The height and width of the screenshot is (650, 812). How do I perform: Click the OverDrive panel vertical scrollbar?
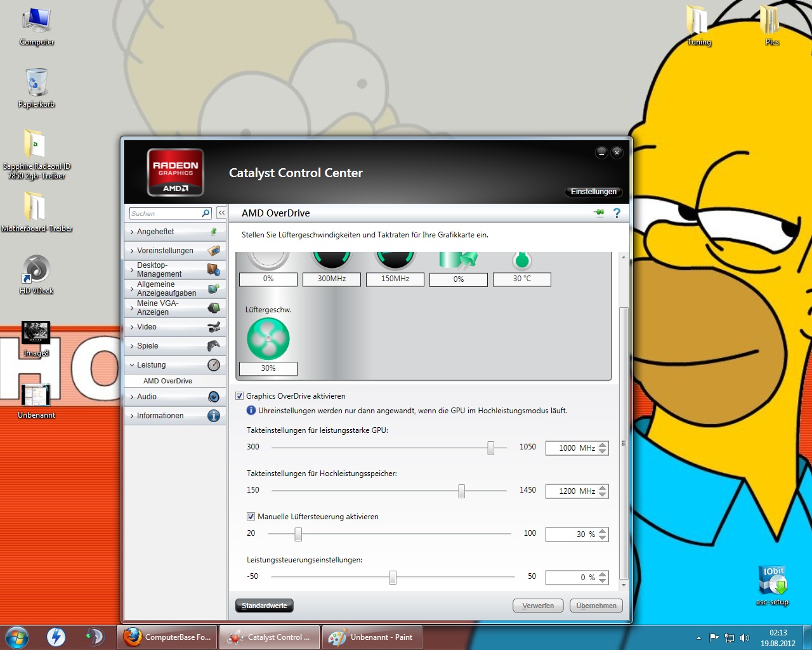point(624,443)
